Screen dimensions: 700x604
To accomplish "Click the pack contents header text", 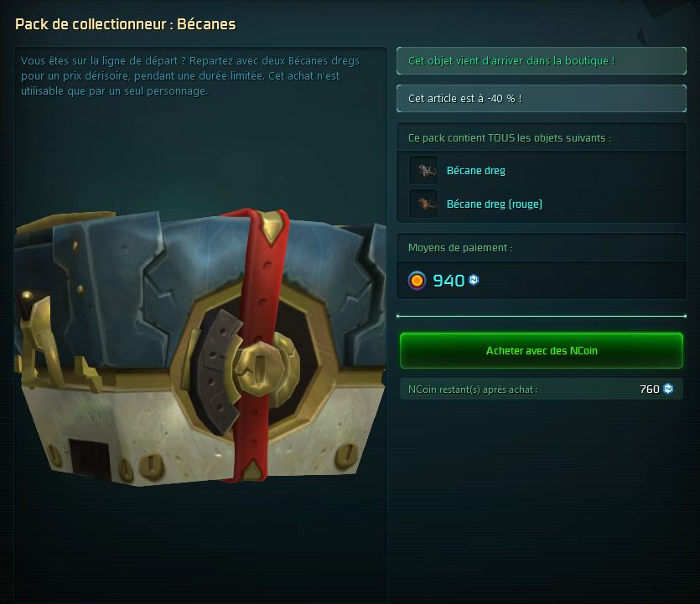I will click(510, 138).
